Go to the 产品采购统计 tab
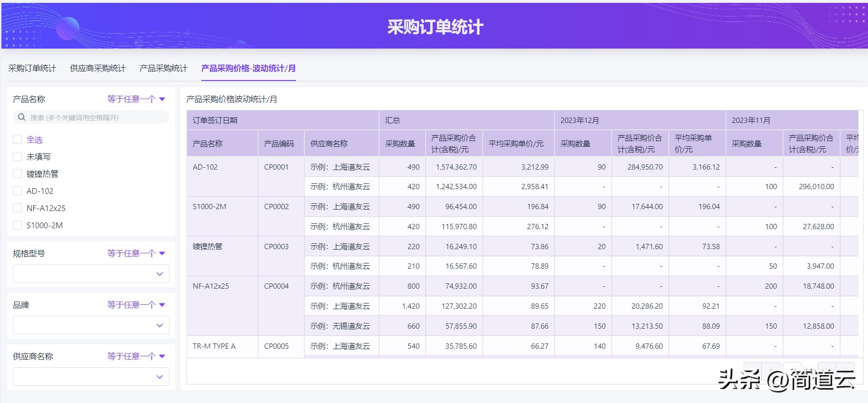Viewport: 868px width, 403px height. pyautogui.click(x=163, y=68)
